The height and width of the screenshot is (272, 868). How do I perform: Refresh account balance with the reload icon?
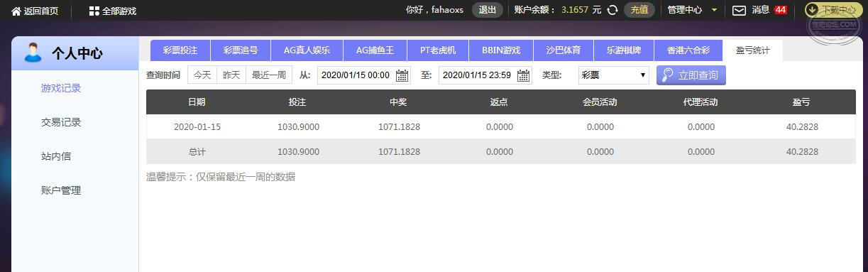(x=612, y=10)
